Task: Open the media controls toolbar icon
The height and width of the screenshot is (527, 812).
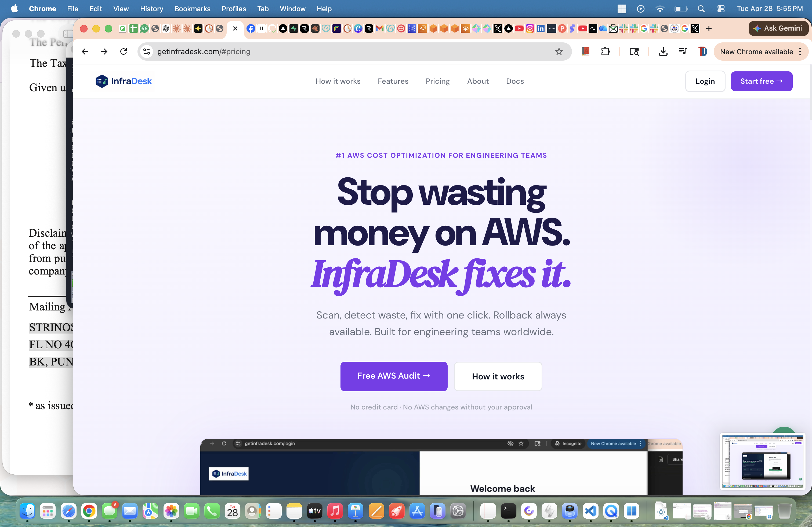Action: pyautogui.click(x=683, y=52)
